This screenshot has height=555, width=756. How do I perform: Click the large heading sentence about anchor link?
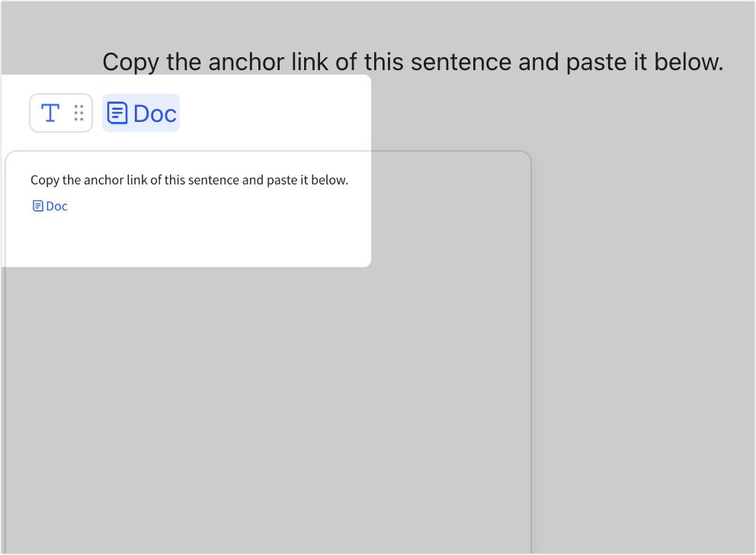tap(413, 63)
